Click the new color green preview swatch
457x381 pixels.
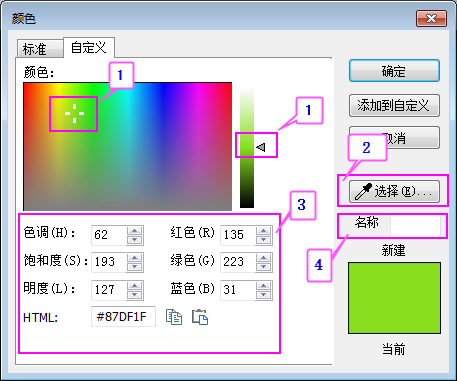pos(394,298)
